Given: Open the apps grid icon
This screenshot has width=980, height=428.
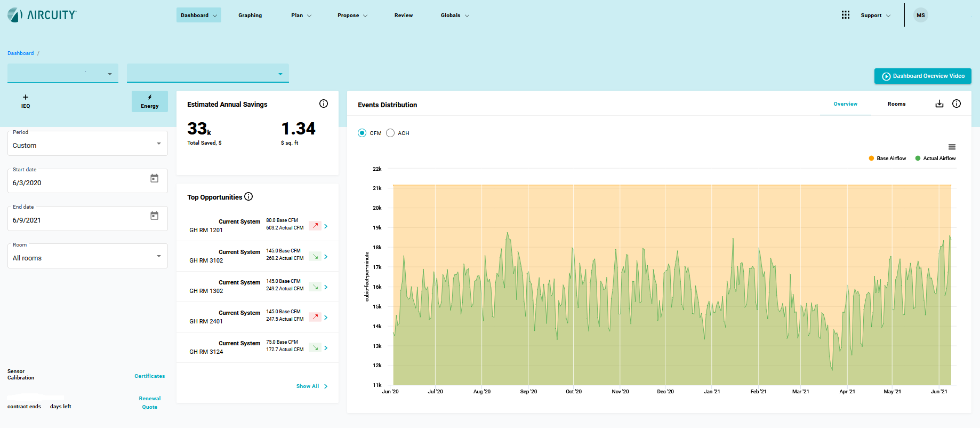Looking at the screenshot, I should coord(846,15).
